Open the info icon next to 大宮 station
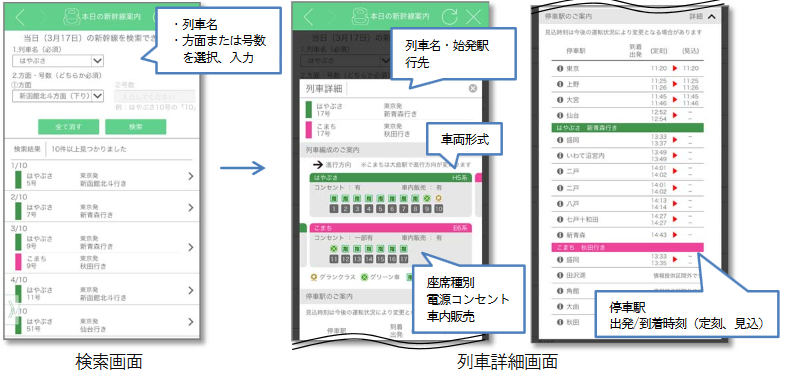Image resolution: width=786 pixels, height=373 pixels. (560, 99)
